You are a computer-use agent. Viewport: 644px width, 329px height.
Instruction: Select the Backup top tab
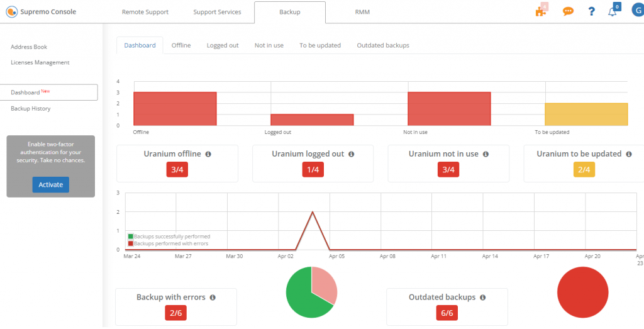290,12
